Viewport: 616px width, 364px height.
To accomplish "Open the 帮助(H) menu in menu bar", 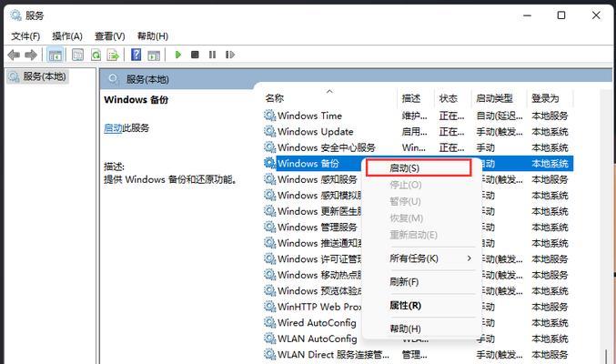I will tap(153, 36).
